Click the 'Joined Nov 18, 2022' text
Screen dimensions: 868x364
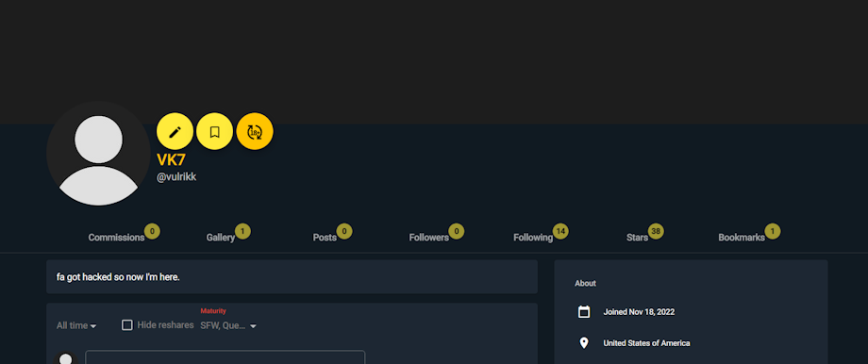[639, 312]
